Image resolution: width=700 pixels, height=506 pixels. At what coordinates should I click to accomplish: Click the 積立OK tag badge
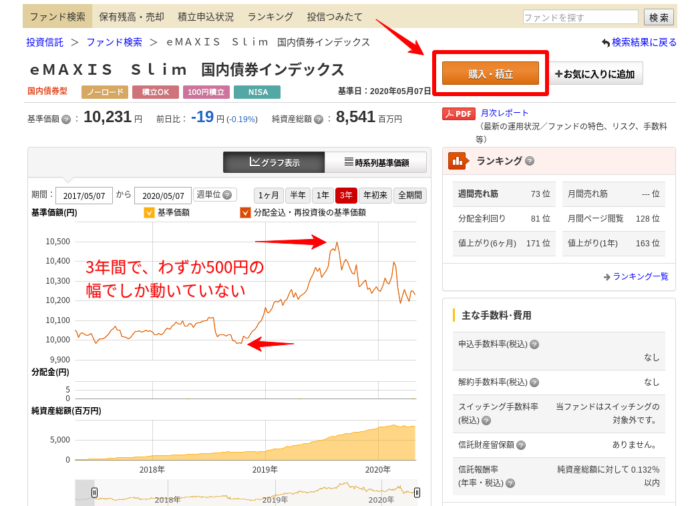pyautogui.click(x=155, y=92)
